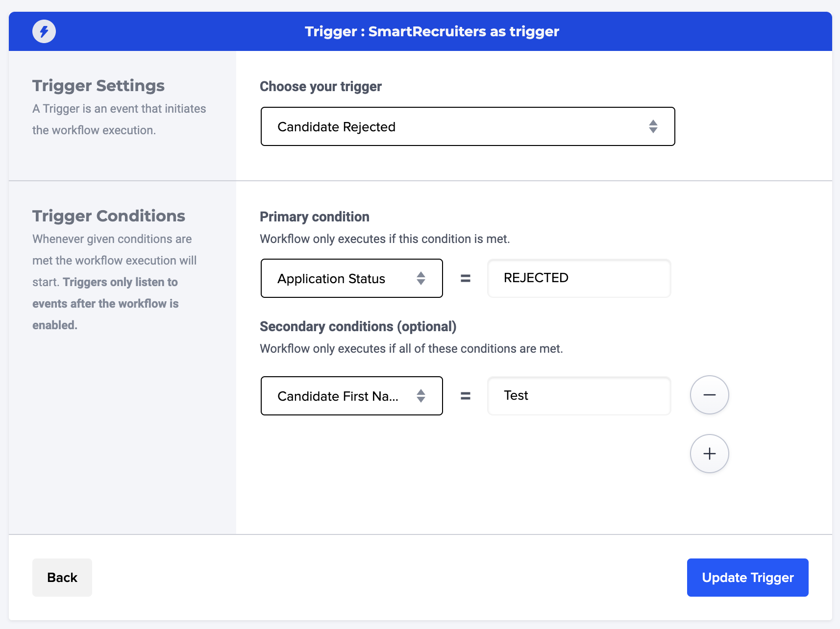Click the lightning bolt trigger icon
This screenshot has height=629, width=840.
[44, 31]
